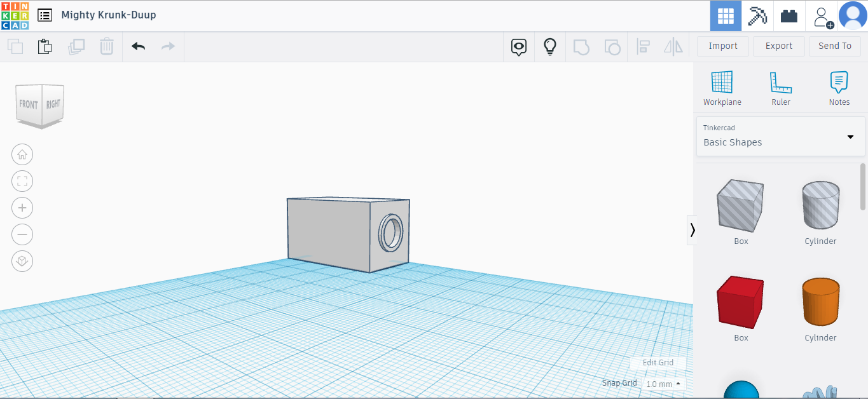
Task: Toggle perspective/orthographic view cube icon
Action: (22, 261)
